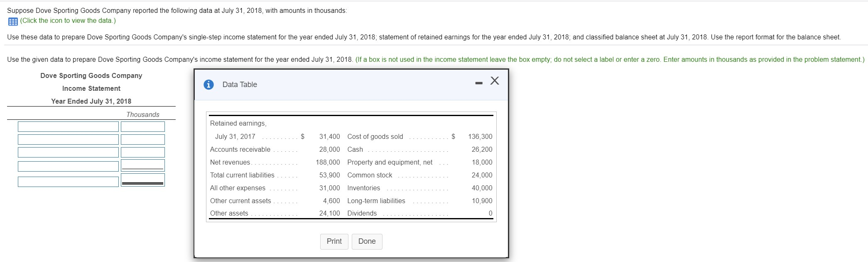Click the data table grid icon

[12, 21]
